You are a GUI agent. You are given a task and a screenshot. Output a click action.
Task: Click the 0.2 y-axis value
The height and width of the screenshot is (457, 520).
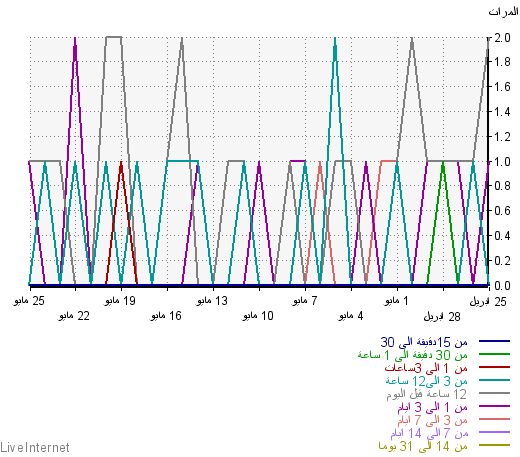502,260
